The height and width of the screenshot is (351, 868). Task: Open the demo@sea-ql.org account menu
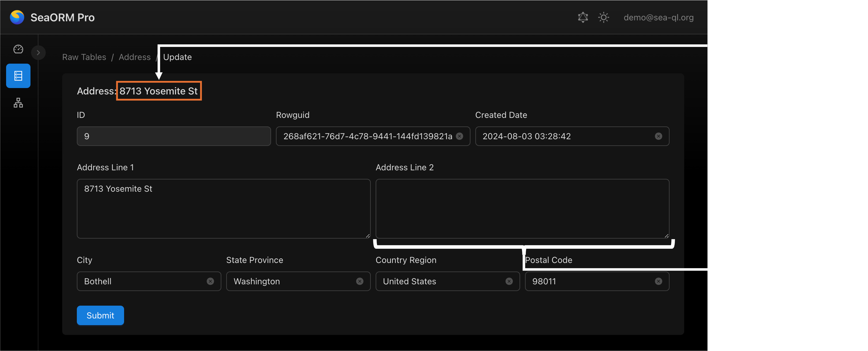pos(658,17)
